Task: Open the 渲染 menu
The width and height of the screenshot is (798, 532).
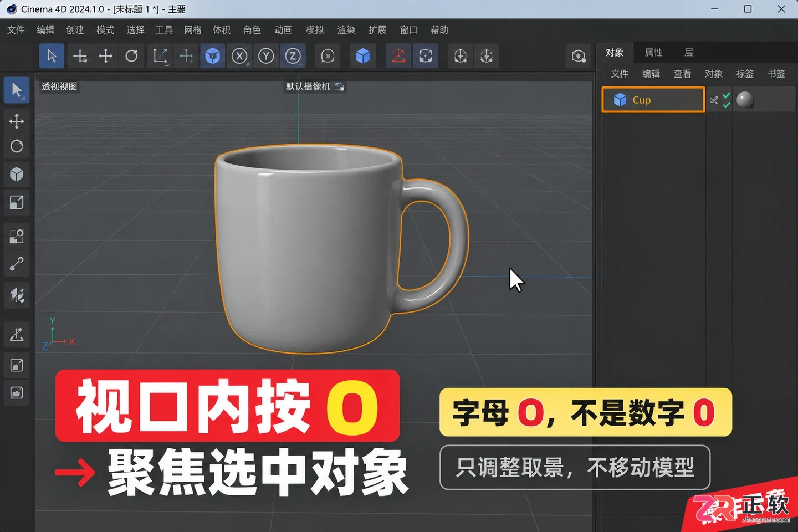Action: 346,30
